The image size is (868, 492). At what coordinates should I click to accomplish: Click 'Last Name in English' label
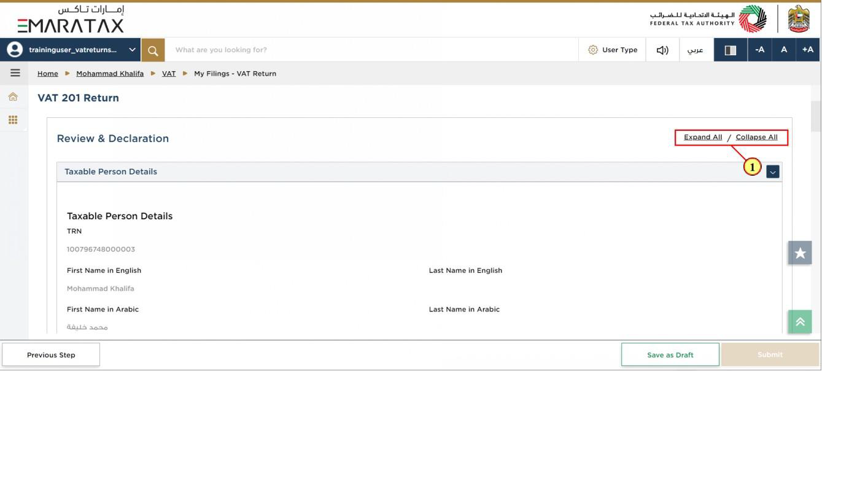pyautogui.click(x=465, y=270)
